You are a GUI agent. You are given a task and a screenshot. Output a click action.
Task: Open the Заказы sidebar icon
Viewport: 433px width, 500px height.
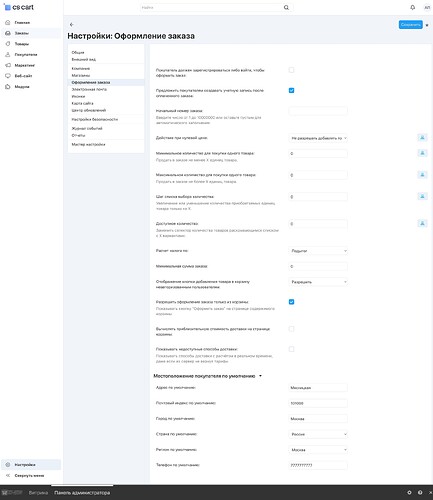coord(8,33)
